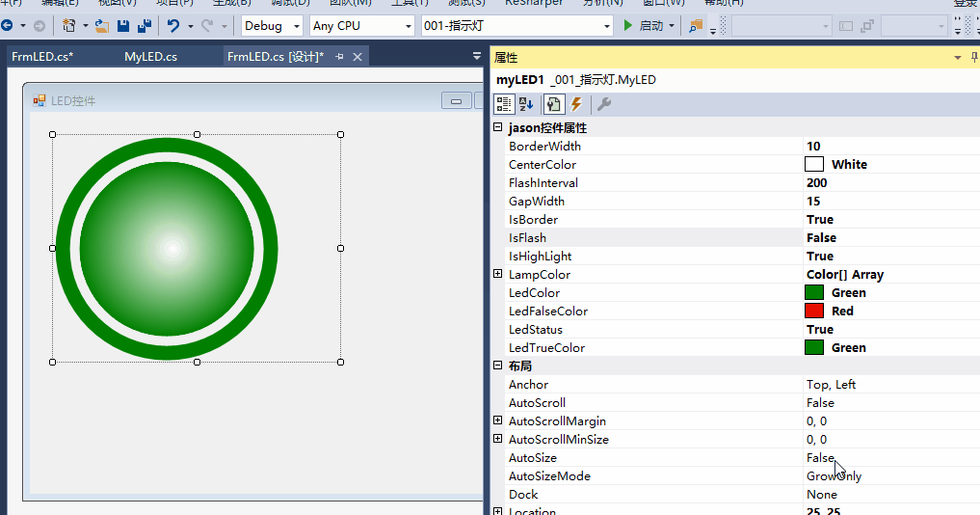Open the document tabs overflow list
Image resolution: width=980 pixels, height=515 pixels.
pos(477,56)
